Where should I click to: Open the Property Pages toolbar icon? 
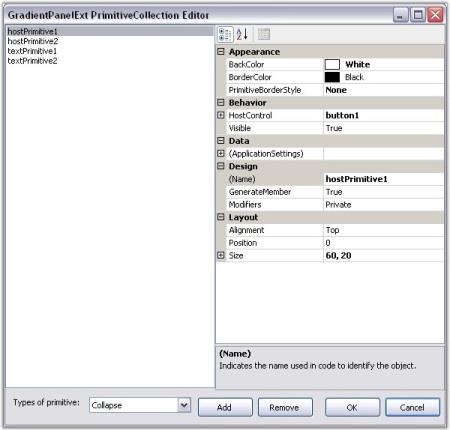coord(264,34)
